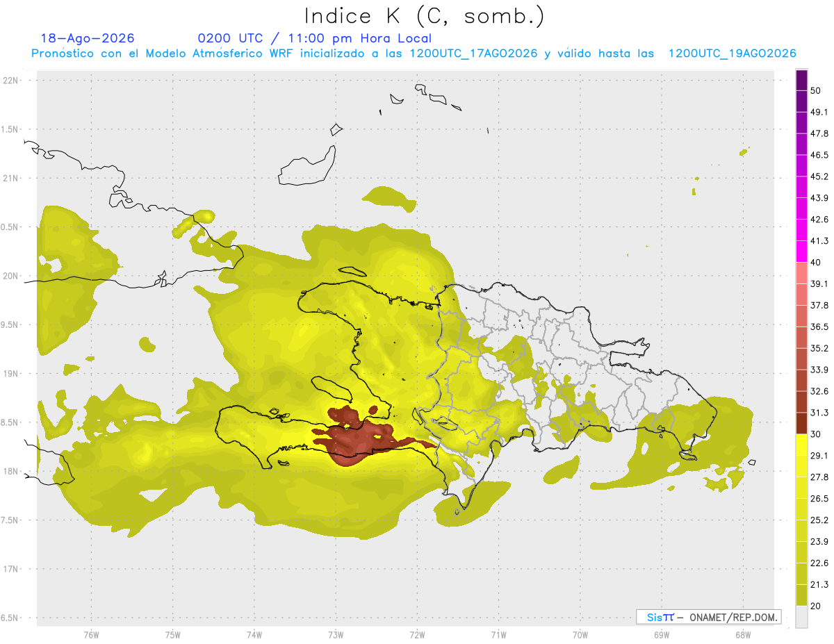Click the salmon pink color bar segment above 39.1
The width and height of the screenshot is (834, 644).
click(x=802, y=273)
